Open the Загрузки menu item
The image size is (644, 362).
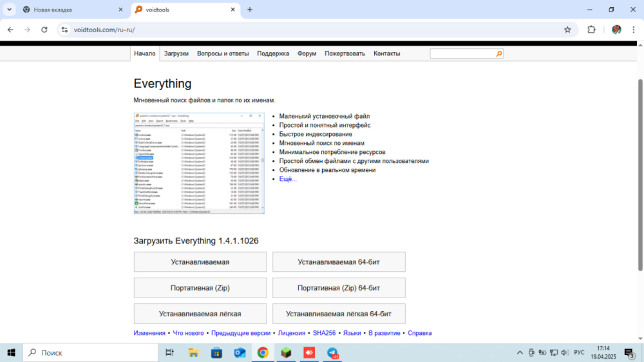[x=176, y=53]
